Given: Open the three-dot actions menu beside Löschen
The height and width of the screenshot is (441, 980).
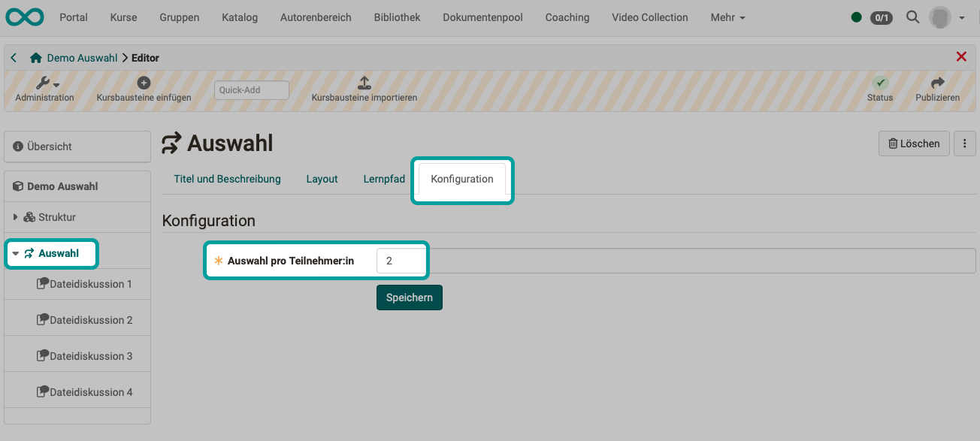Looking at the screenshot, I should pos(965,143).
